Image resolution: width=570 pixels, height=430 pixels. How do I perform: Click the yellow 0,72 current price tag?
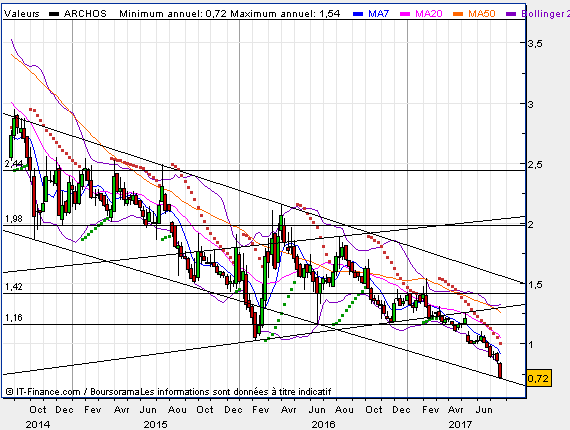tap(538, 378)
